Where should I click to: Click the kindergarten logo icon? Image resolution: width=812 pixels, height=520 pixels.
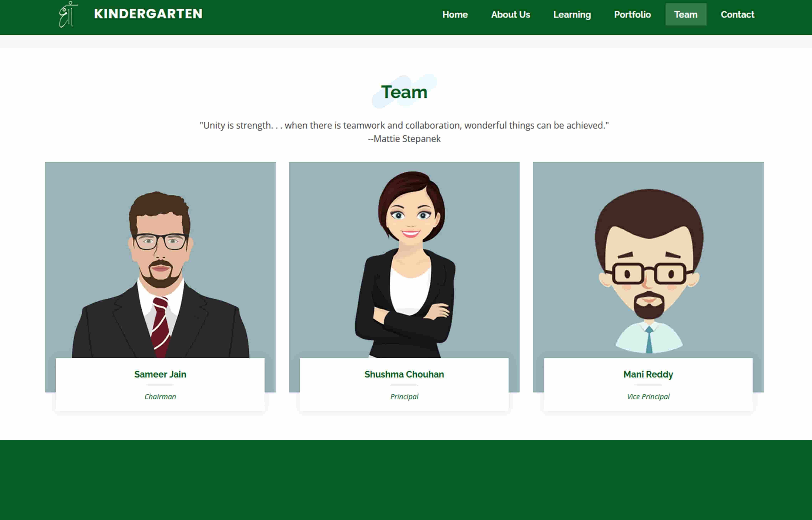tap(68, 14)
